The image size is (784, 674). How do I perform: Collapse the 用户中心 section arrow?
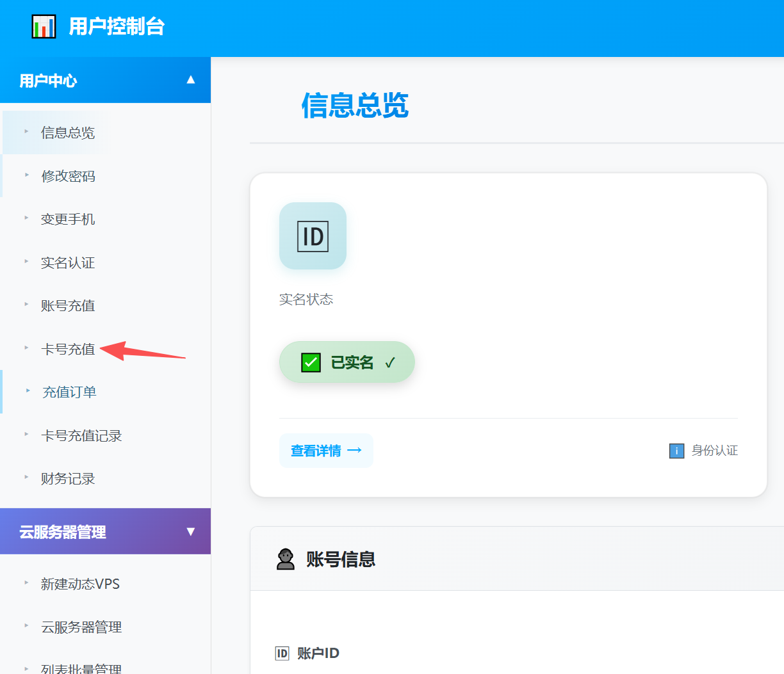coord(190,80)
